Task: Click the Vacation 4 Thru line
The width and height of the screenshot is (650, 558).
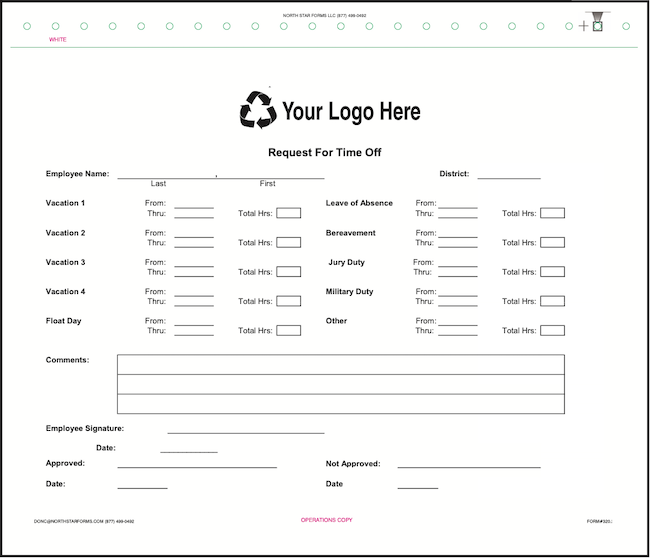Action: click(x=194, y=302)
